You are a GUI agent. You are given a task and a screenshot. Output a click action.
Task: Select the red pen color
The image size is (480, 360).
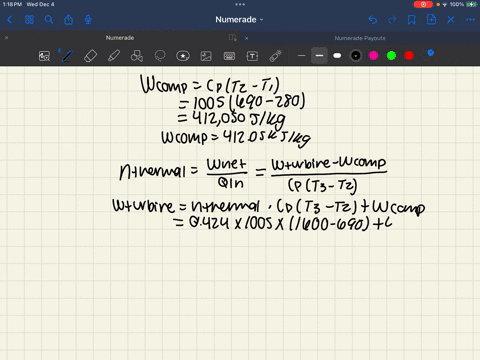(x=409, y=56)
